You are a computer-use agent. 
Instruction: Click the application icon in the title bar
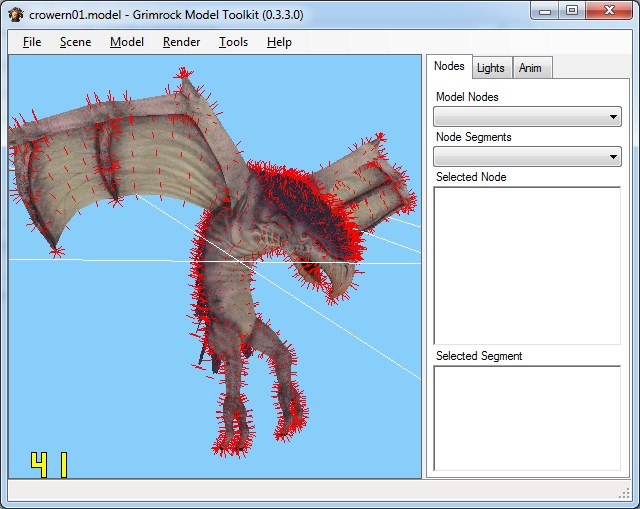[x=16, y=15]
